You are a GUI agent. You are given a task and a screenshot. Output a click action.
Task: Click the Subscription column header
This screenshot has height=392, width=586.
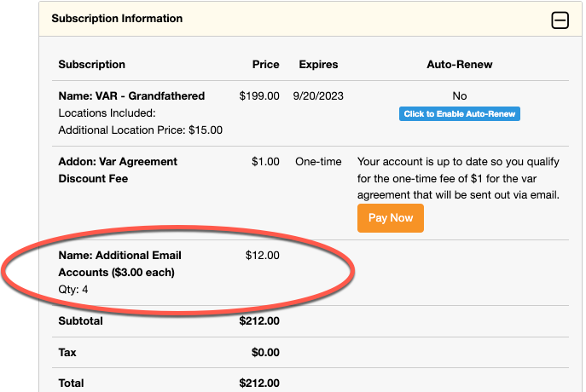pos(91,65)
